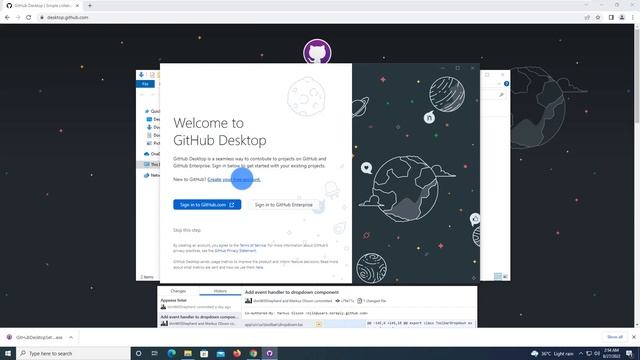This screenshot has height=360, width=640.
Task: Click Show all downloads
Action: (x=615, y=337)
